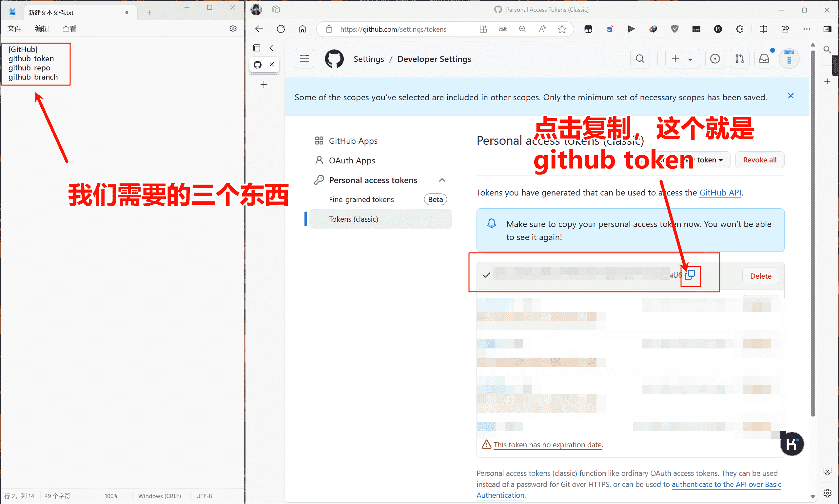
Task: Add sidebar app plus icon
Action: pos(827,82)
